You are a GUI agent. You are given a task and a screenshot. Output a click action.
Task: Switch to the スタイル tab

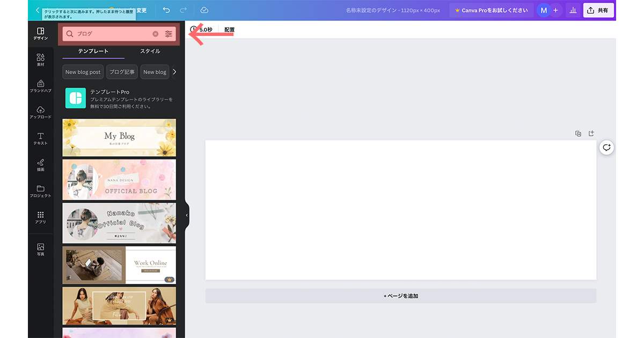[x=150, y=51]
